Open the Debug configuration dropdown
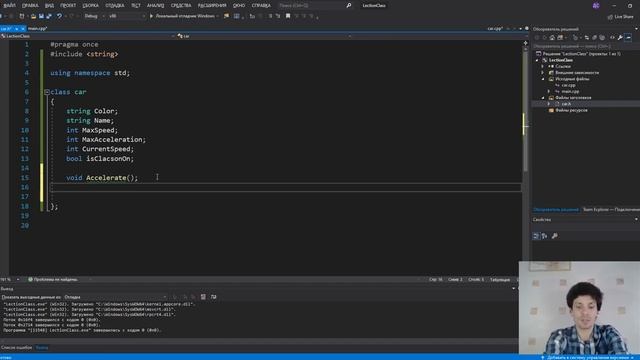This screenshot has width=640, height=360. pyautogui.click(x=94, y=16)
